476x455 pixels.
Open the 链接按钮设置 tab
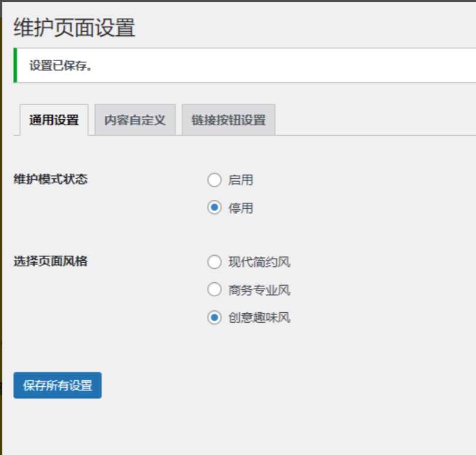coord(229,120)
